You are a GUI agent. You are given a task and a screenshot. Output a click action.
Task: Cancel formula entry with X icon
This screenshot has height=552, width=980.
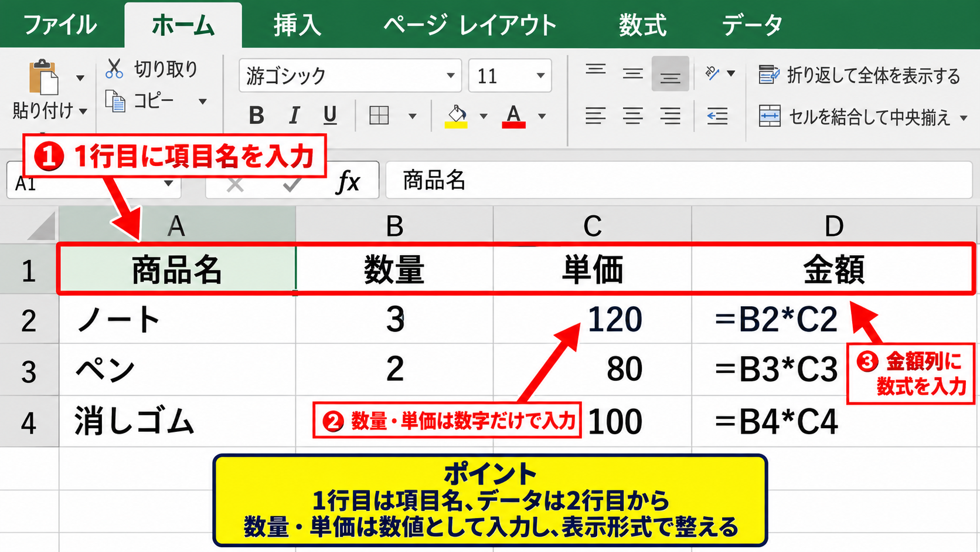point(235,185)
